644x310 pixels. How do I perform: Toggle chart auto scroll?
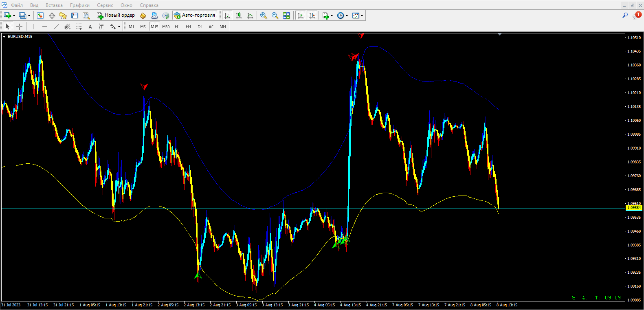[x=301, y=15]
